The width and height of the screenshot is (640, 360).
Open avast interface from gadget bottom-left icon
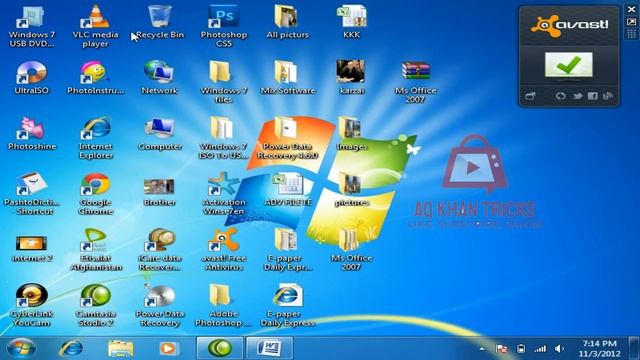pyautogui.click(x=530, y=96)
